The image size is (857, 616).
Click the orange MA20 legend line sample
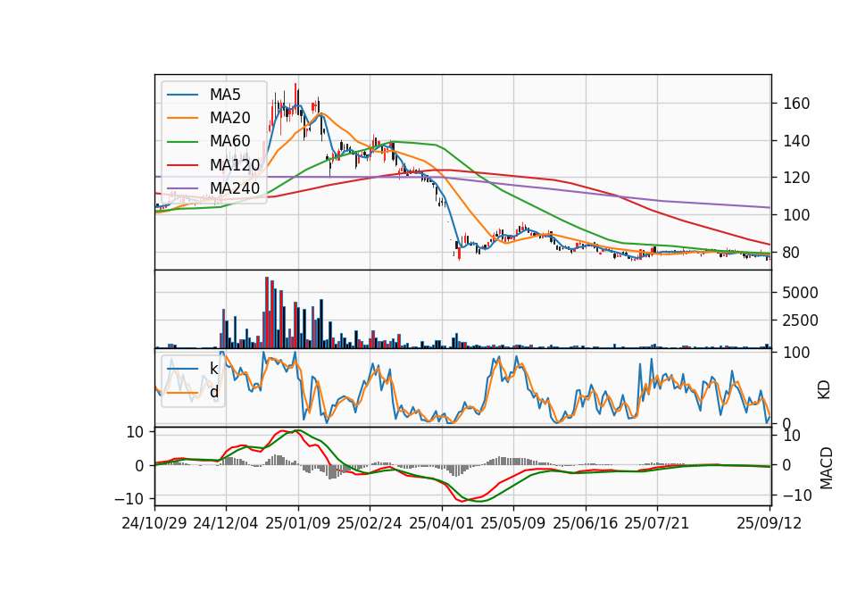[182, 118]
